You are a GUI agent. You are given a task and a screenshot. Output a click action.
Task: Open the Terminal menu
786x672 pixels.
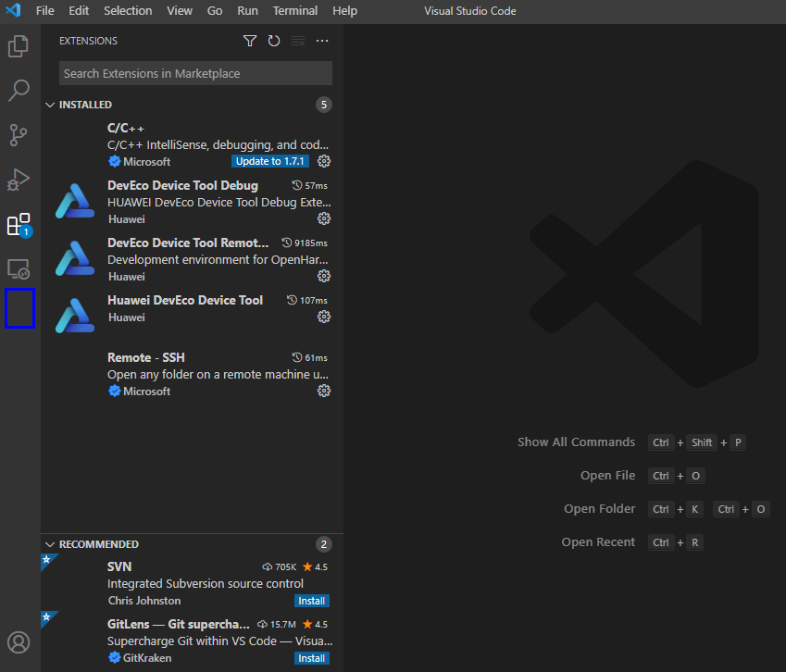click(x=295, y=10)
